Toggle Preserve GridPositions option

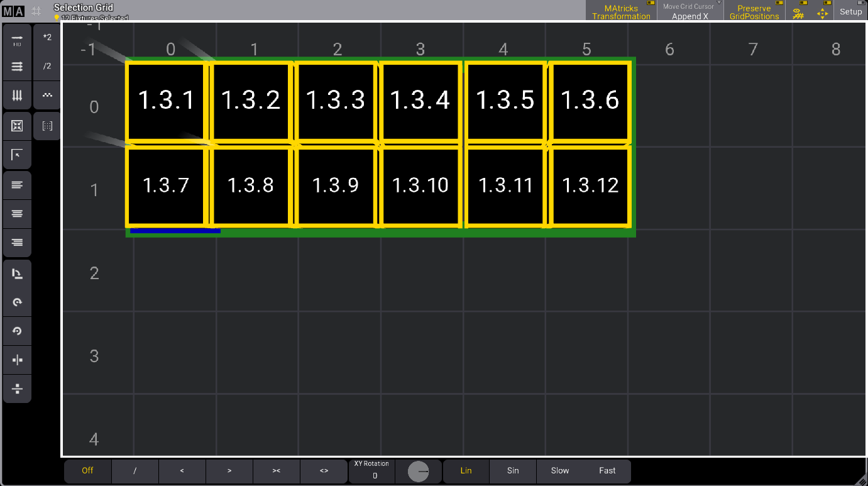pos(754,11)
